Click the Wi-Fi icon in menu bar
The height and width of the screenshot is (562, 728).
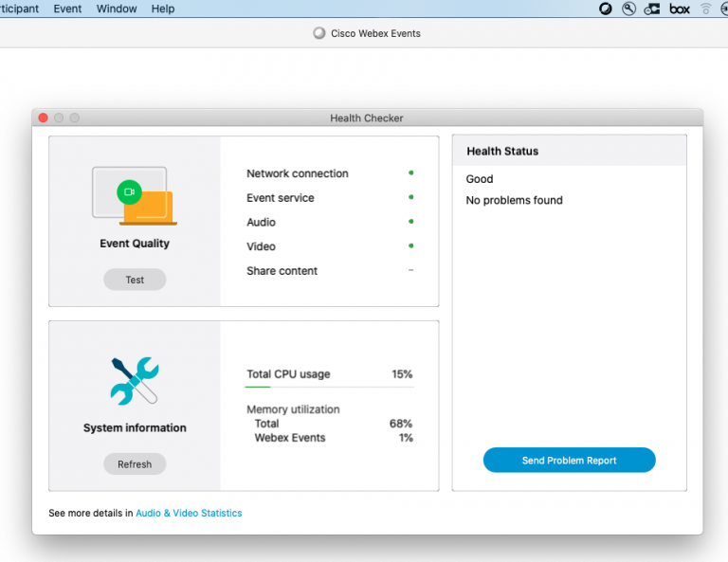pos(705,9)
